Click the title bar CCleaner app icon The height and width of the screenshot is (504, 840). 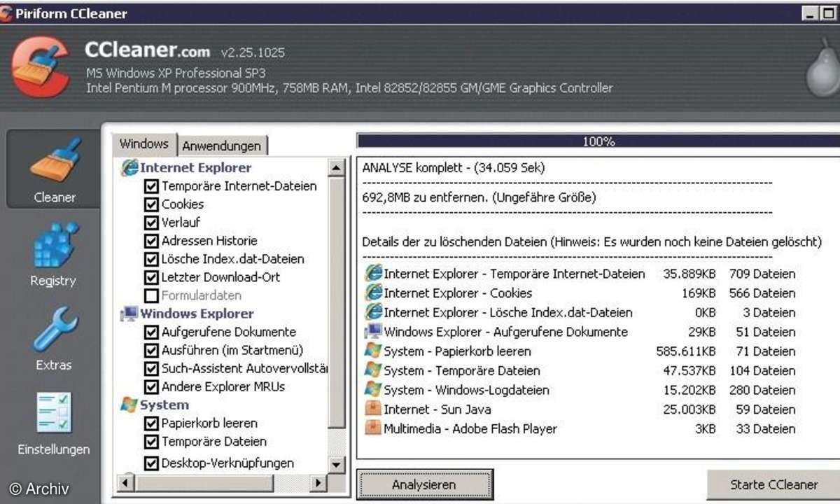tap(6, 13)
